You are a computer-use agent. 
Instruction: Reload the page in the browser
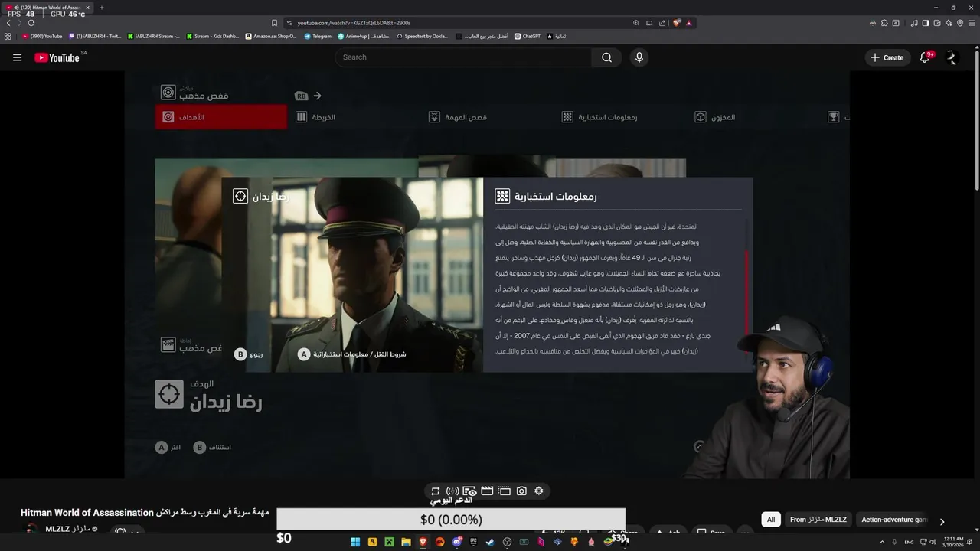pos(31,23)
